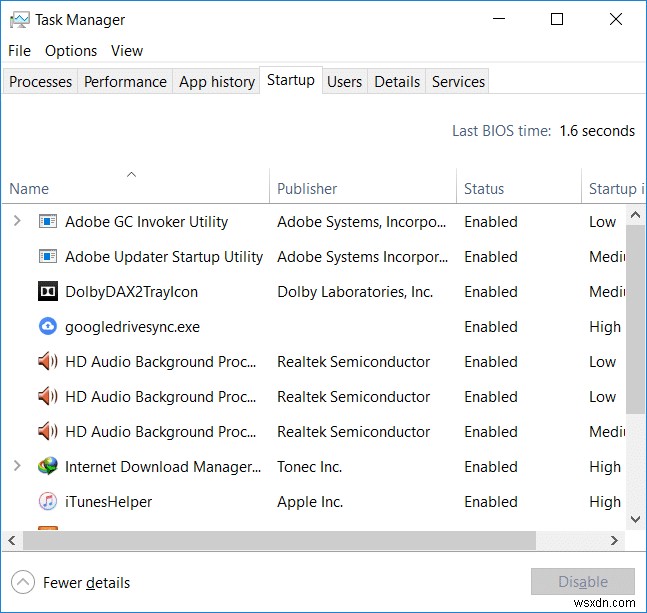647x613 pixels.
Task: Switch to the Services tab
Action: pyautogui.click(x=458, y=82)
